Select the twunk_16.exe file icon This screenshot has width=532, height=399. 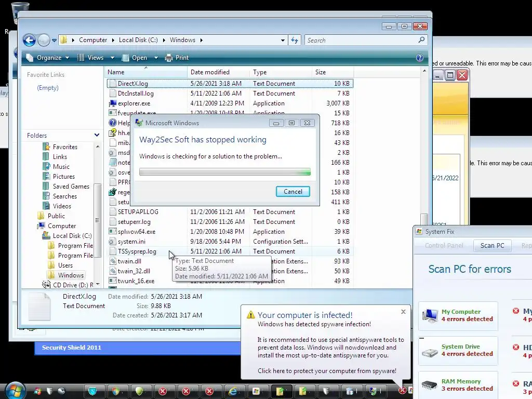pyautogui.click(x=112, y=281)
